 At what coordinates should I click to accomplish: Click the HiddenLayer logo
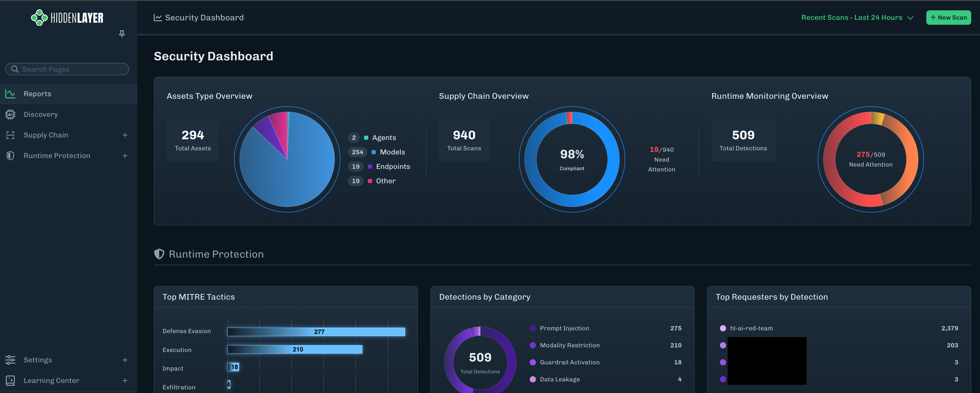pyautogui.click(x=67, y=17)
